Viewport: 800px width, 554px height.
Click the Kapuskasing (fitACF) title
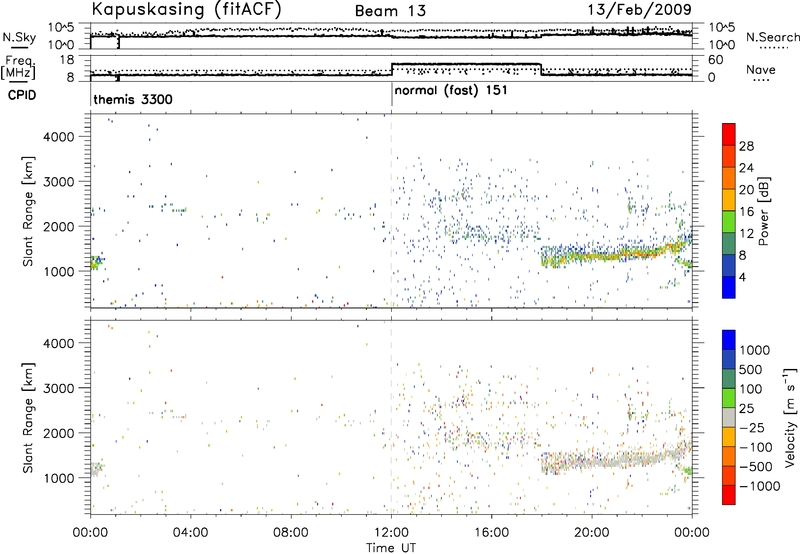click(x=186, y=9)
